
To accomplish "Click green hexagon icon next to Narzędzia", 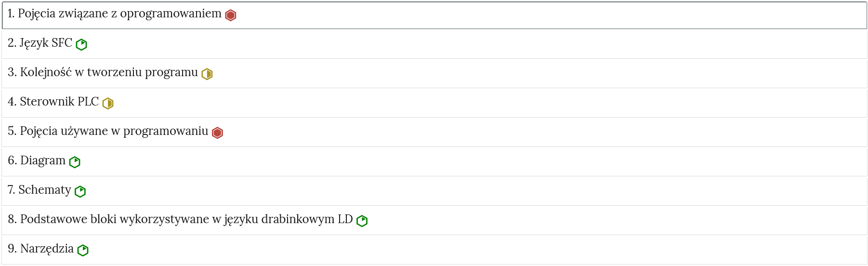I will coord(83,251).
